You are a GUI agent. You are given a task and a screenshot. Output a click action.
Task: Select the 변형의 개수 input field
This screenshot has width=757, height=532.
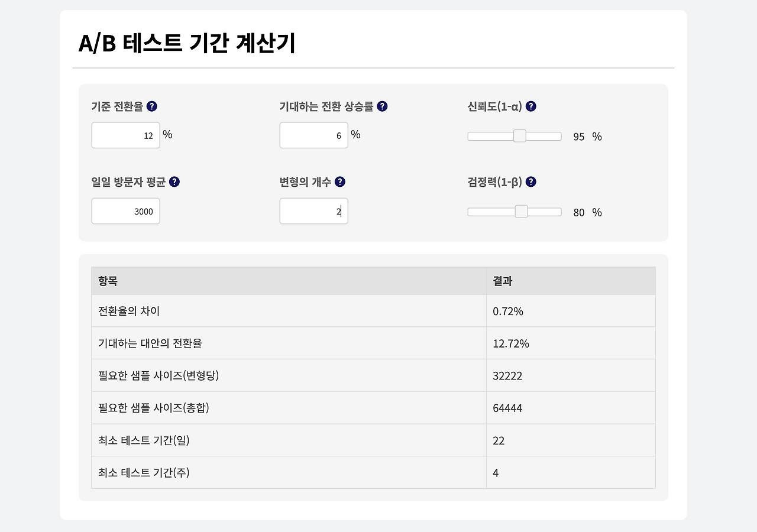[313, 211]
